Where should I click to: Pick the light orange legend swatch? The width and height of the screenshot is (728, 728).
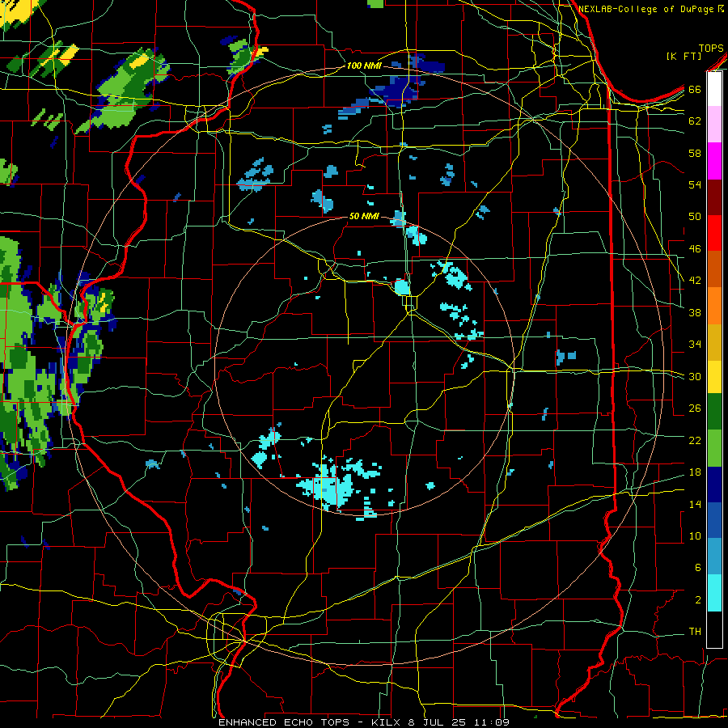(x=714, y=306)
